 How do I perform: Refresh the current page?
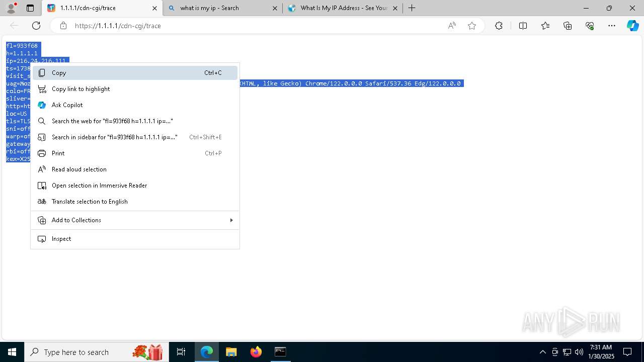click(36, 26)
